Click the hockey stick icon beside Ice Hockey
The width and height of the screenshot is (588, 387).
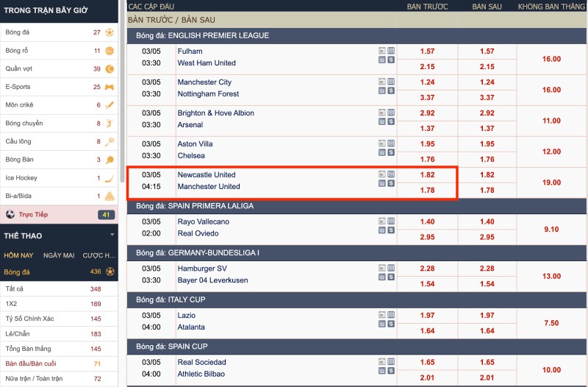click(110, 178)
